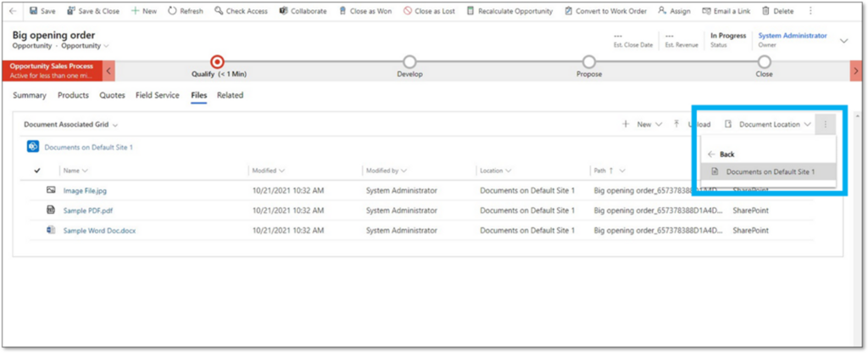Open Sample Word Doc.docx
868x353 pixels.
tap(99, 231)
